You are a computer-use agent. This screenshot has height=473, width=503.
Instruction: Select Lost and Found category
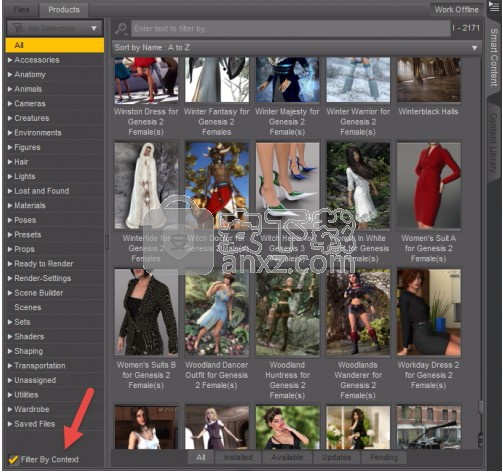click(55, 191)
